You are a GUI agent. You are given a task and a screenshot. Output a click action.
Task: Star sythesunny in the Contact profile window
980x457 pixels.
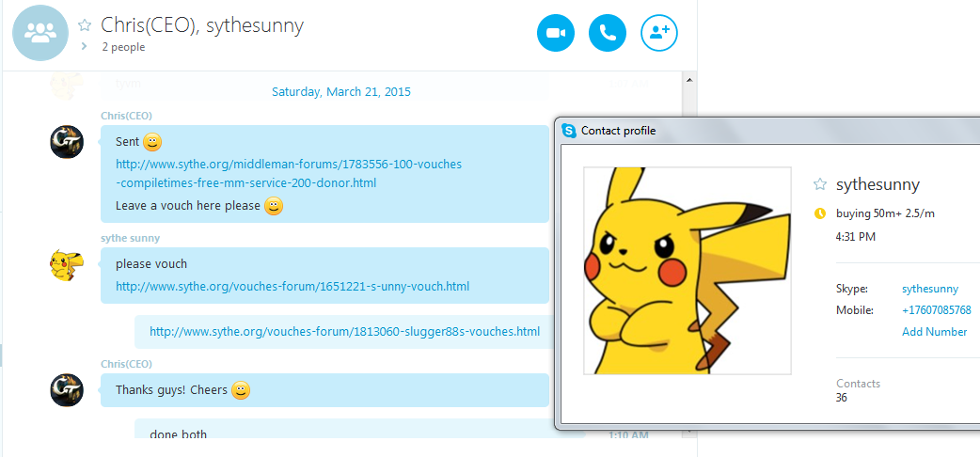pos(819,184)
